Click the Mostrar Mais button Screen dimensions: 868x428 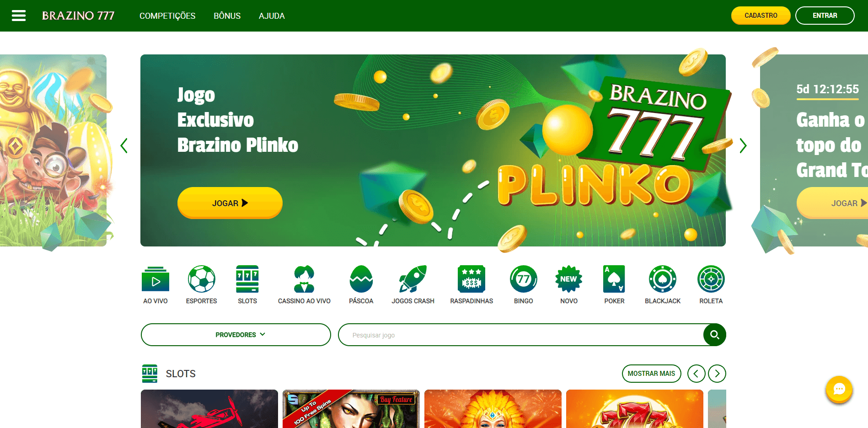tap(652, 374)
